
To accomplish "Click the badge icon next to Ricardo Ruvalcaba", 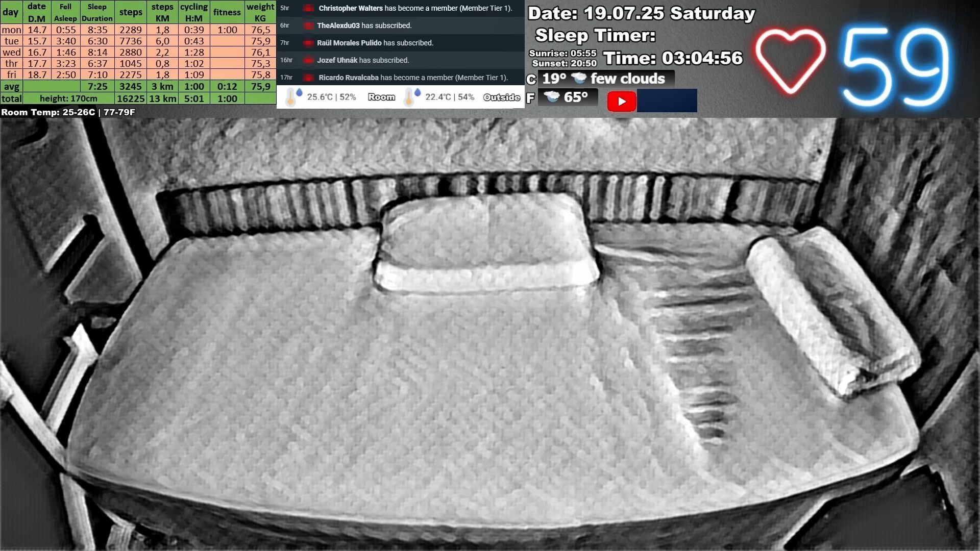I will pos(308,78).
